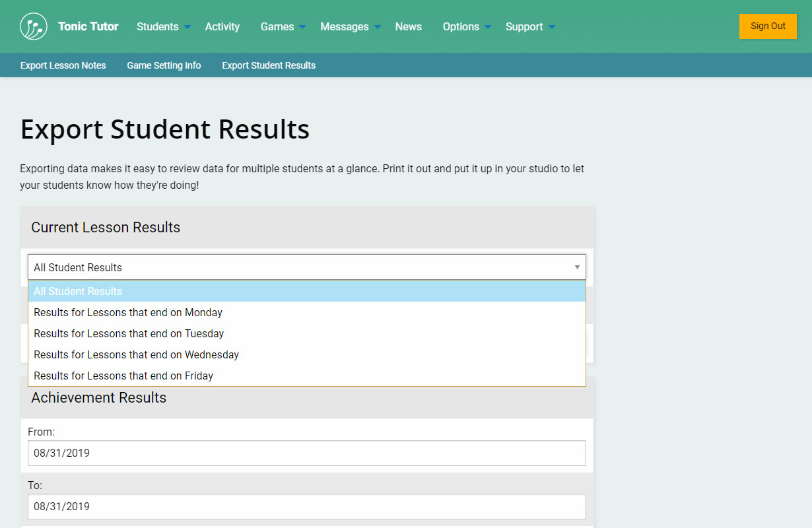Open Export Lesson Notes tab
Screen dimensions: 812x528
[x=63, y=65]
